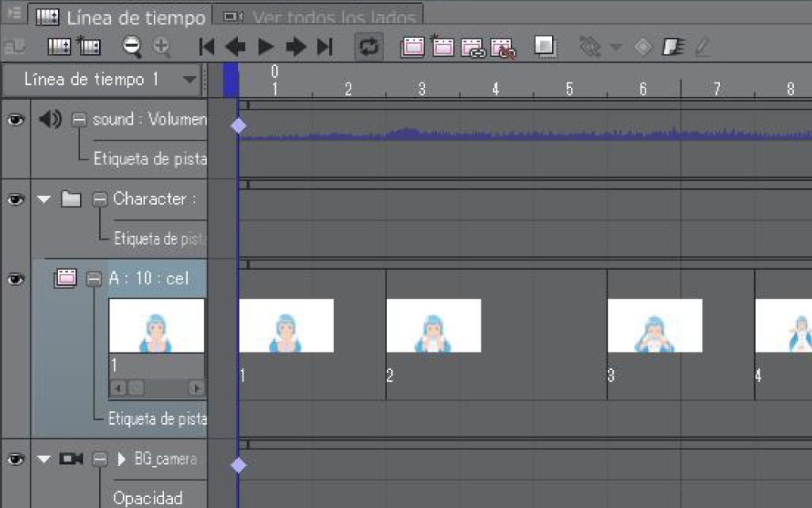Collapse the Character folder triangle

[44, 199]
